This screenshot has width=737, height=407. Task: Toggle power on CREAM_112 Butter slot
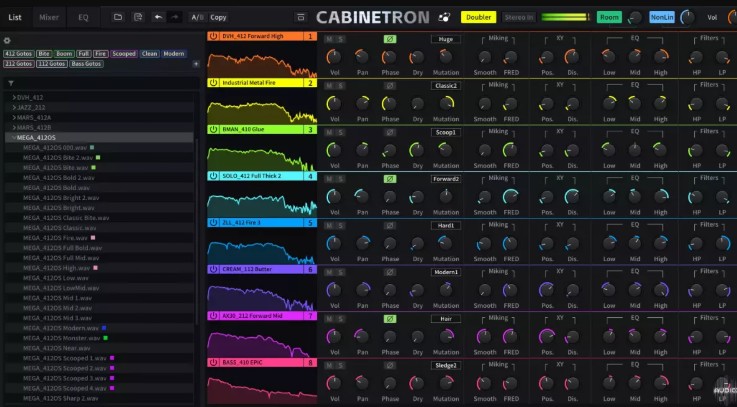tap(213, 269)
